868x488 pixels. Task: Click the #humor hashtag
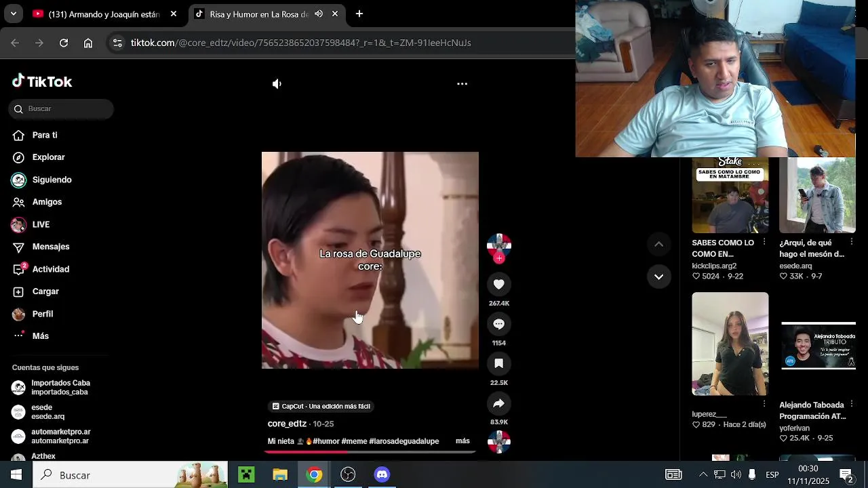[x=325, y=441]
